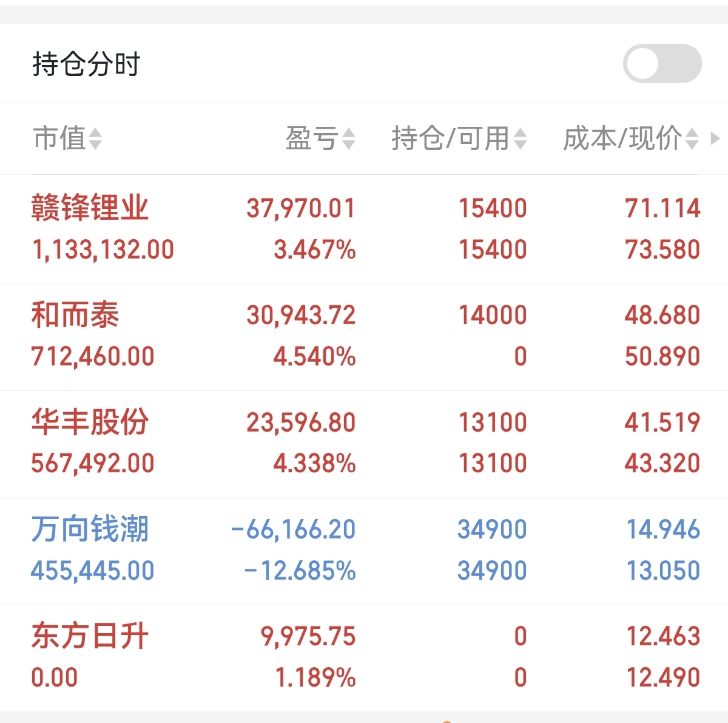
Task: Click the 盈亏 column header
Action: (x=312, y=138)
